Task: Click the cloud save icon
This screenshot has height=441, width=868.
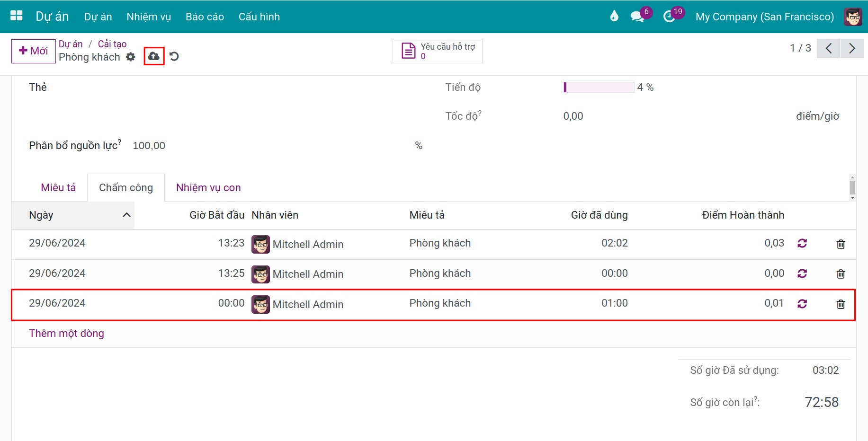Action: (154, 56)
